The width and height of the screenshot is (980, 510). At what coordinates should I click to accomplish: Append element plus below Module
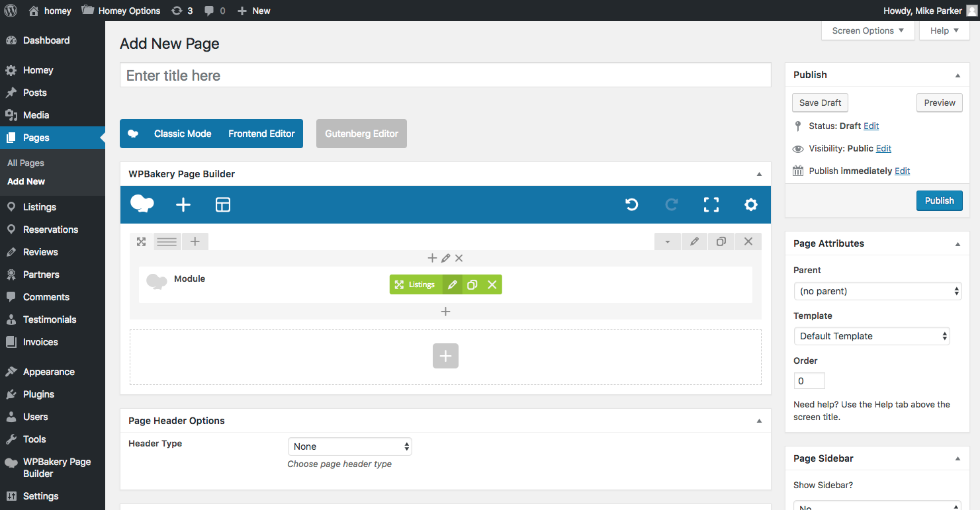point(445,311)
